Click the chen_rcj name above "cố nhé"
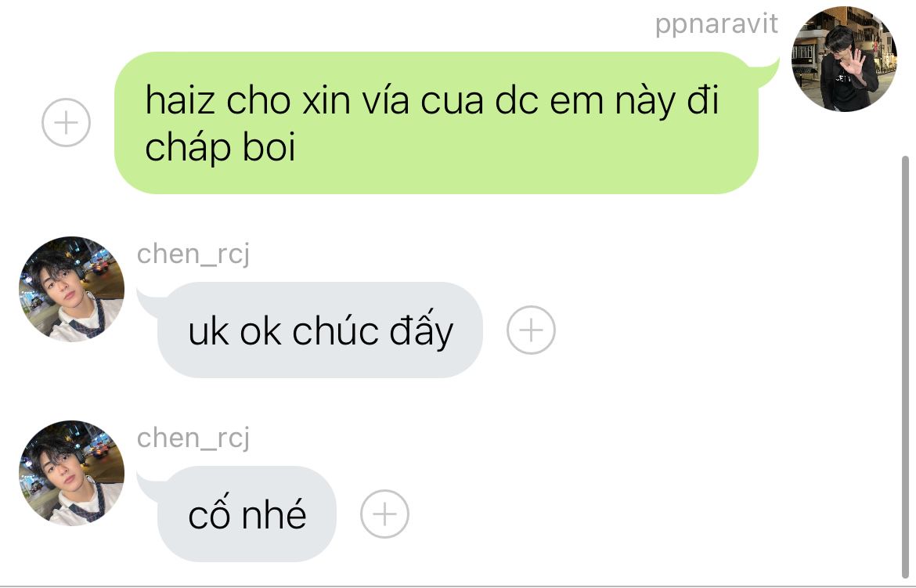Screen dimensions: 916x588 [193, 438]
